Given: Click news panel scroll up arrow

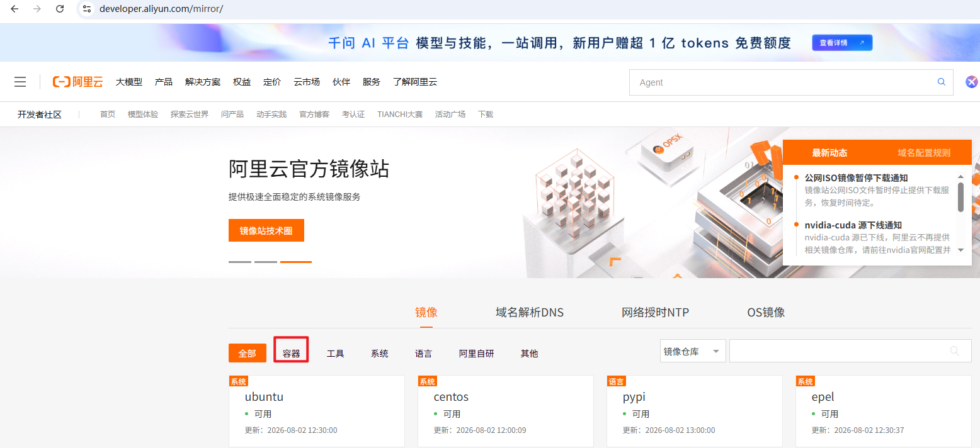Looking at the screenshot, I should pyautogui.click(x=960, y=177).
